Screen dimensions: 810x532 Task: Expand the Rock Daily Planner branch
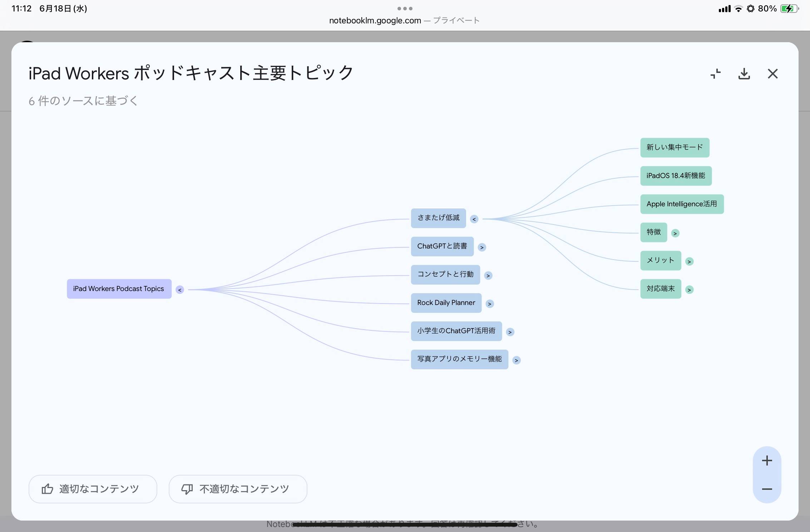click(x=490, y=304)
